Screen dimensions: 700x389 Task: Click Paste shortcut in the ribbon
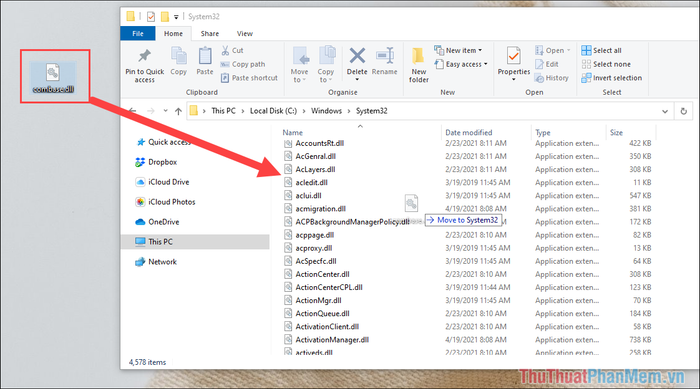point(249,78)
